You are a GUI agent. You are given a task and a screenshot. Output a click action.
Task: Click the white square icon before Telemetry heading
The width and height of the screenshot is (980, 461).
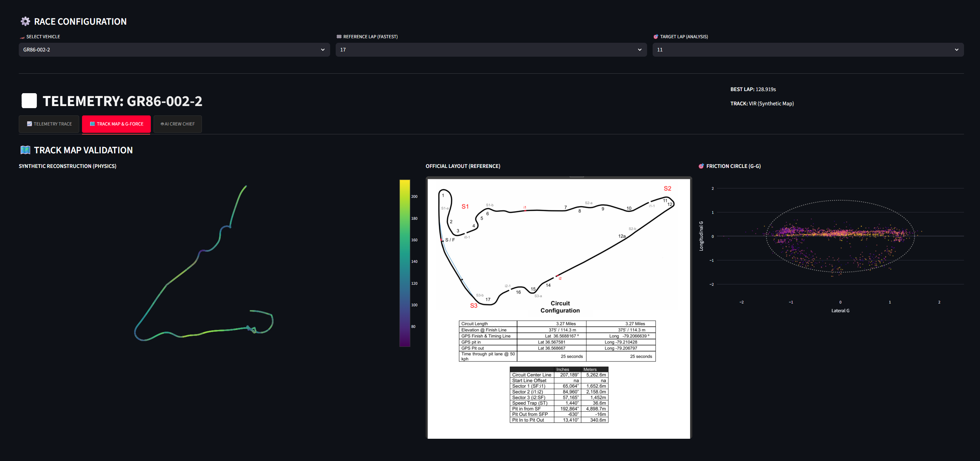pyautogui.click(x=29, y=101)
